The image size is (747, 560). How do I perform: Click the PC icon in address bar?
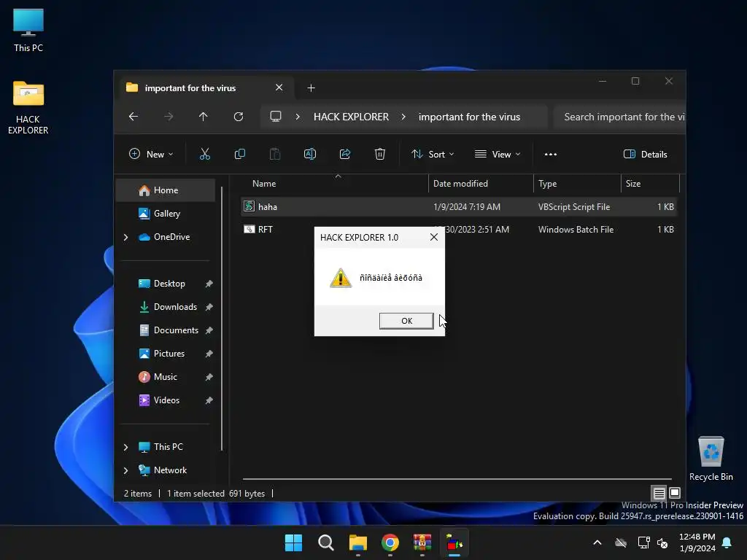coord(275,117)
